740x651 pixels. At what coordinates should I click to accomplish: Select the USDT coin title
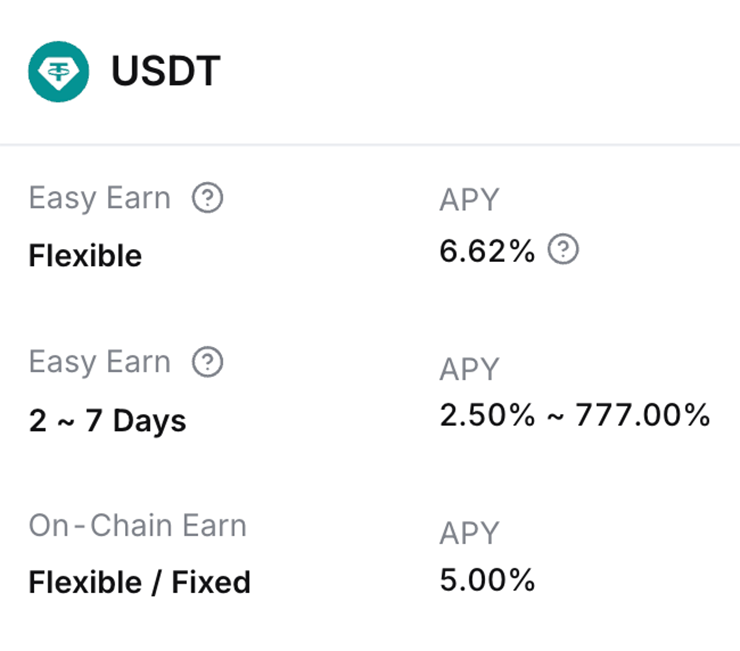tap(166, 72)
